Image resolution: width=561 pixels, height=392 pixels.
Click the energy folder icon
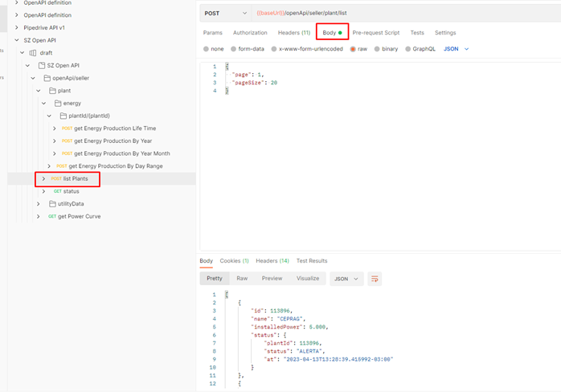pyautogui.click(x=56, y=104)
